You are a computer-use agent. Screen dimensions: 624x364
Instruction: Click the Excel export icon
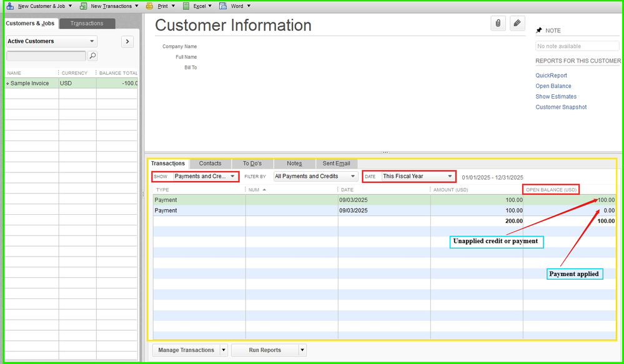(187, 6)
